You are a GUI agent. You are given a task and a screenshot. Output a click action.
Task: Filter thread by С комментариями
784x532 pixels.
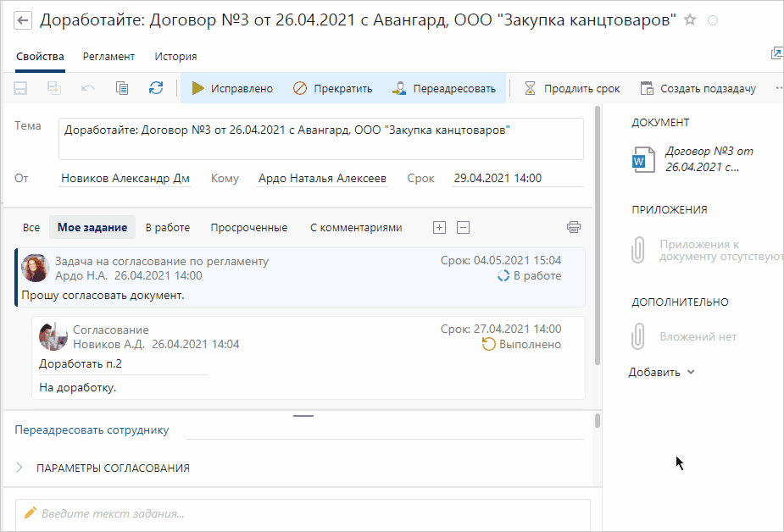pyautogui.click(x=356, y=227)
